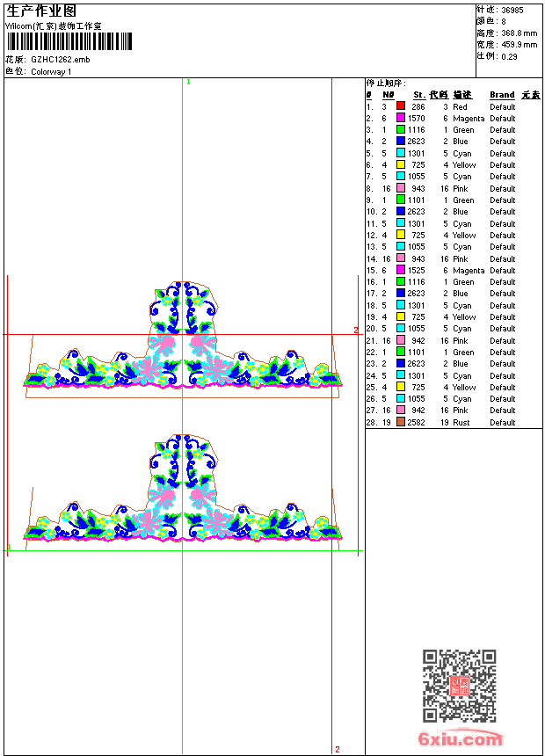Click the 2582 stitch count in row 28
The image size is (545, 756).
[417, 422]
